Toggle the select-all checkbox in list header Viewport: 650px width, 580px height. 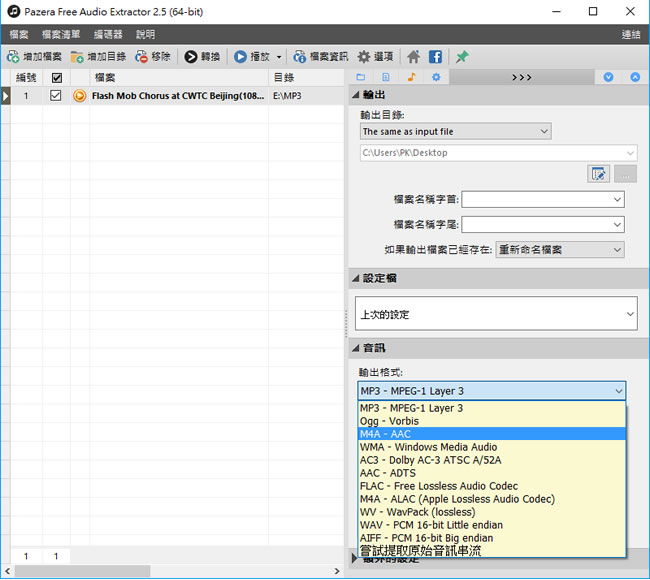[56, 77]
